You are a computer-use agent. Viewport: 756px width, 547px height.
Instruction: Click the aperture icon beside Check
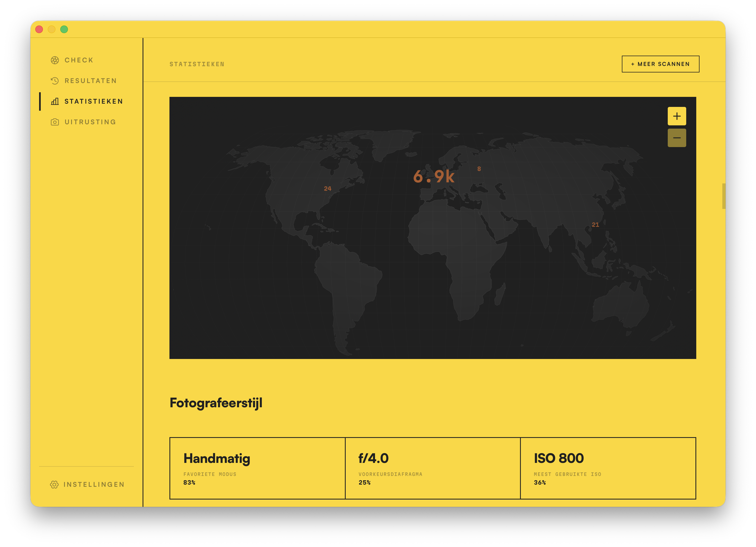(x=55, y=60)
